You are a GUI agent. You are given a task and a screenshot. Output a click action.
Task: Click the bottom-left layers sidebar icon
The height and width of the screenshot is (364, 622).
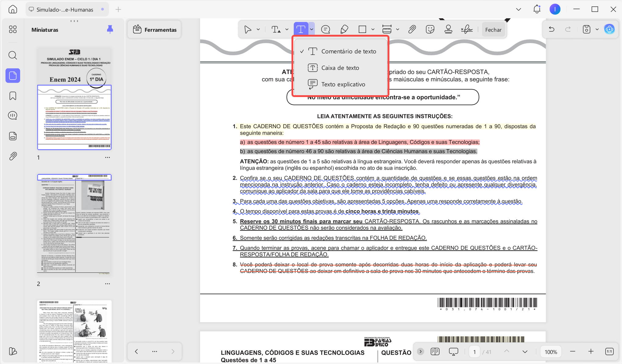tap(13, 351)
